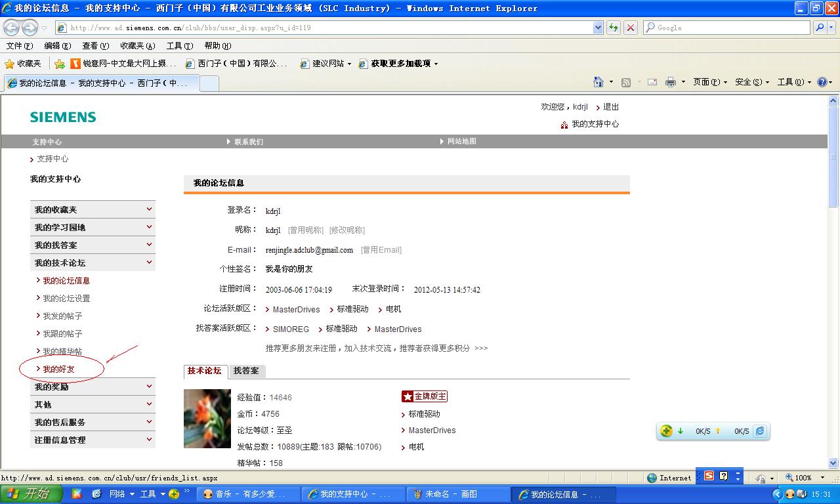Click the add-to-favorites-bar star icon
This screenshot has height=504, width=840.
click(60, 64)
